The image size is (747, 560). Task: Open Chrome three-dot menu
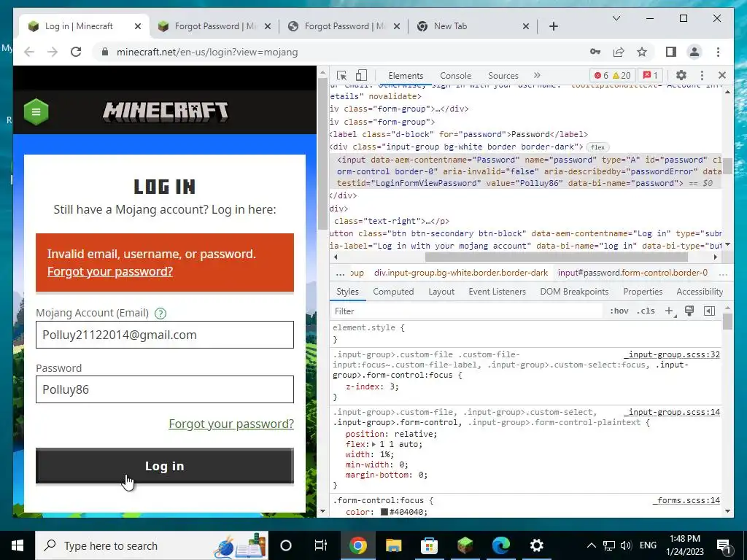point(718,52)
